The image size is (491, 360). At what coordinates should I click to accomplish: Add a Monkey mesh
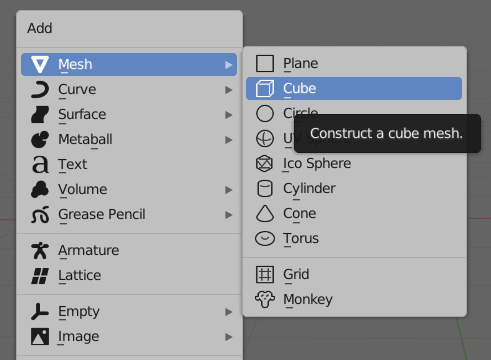point(354,299)
